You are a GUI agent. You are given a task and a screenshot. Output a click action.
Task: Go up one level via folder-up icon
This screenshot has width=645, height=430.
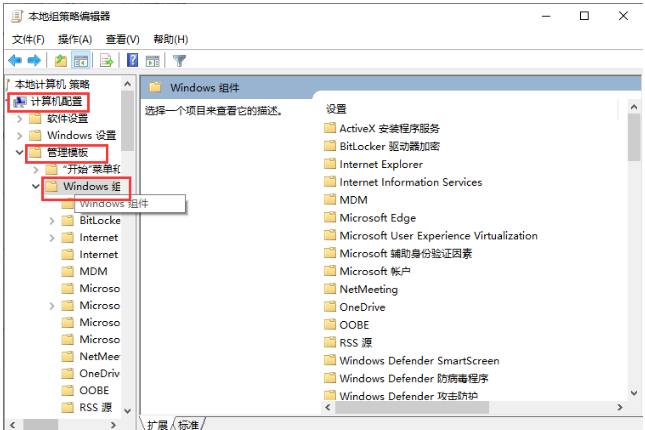[60, 61]
